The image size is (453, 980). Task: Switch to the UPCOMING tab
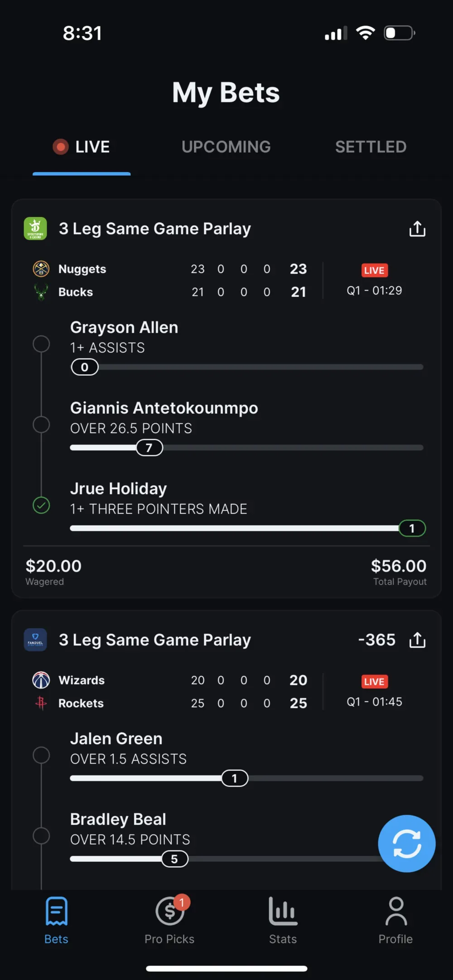tap(226, 147)
